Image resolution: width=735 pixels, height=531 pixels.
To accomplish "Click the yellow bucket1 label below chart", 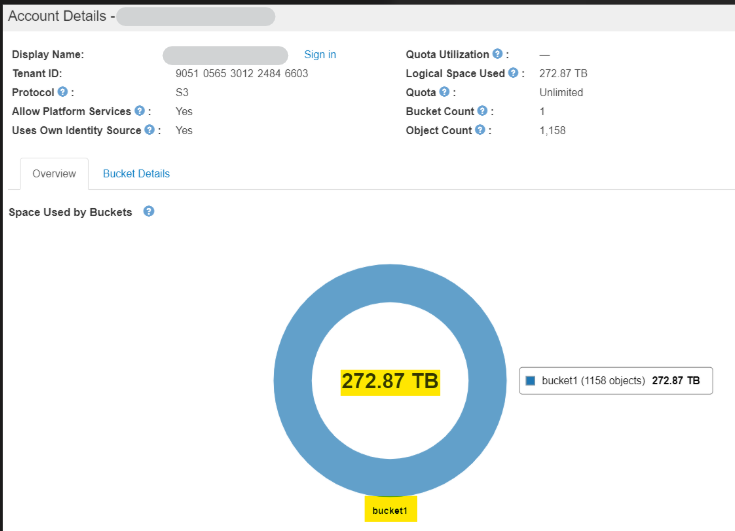I will pos(390,510).
